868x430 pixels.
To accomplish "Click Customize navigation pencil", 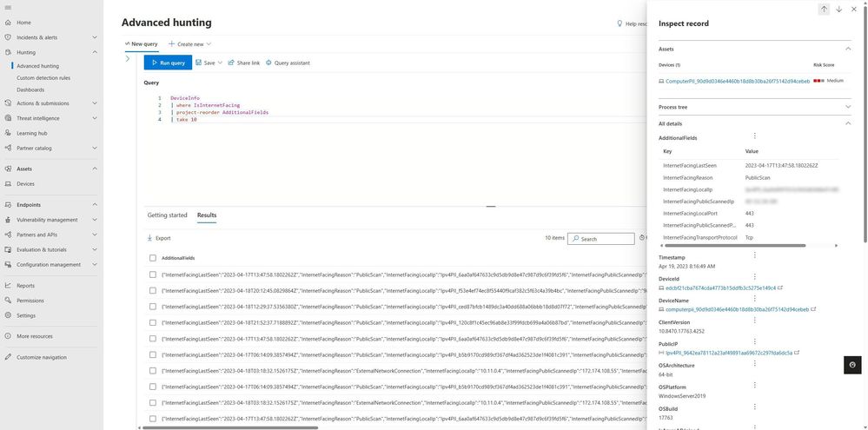I will 8,358.
